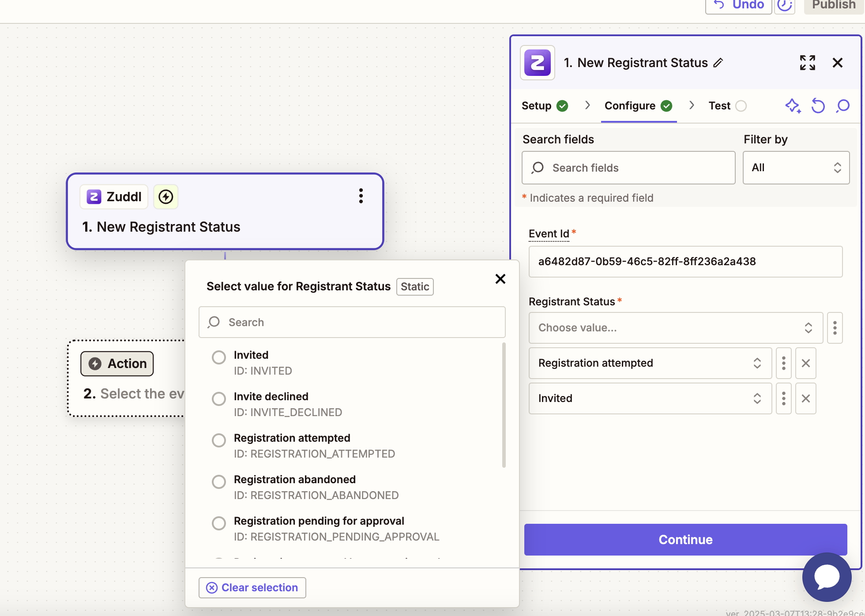Screen dimensions: 865x616
Task: Choose Registration abandoned radio option
Action: [x=219, y=481]
